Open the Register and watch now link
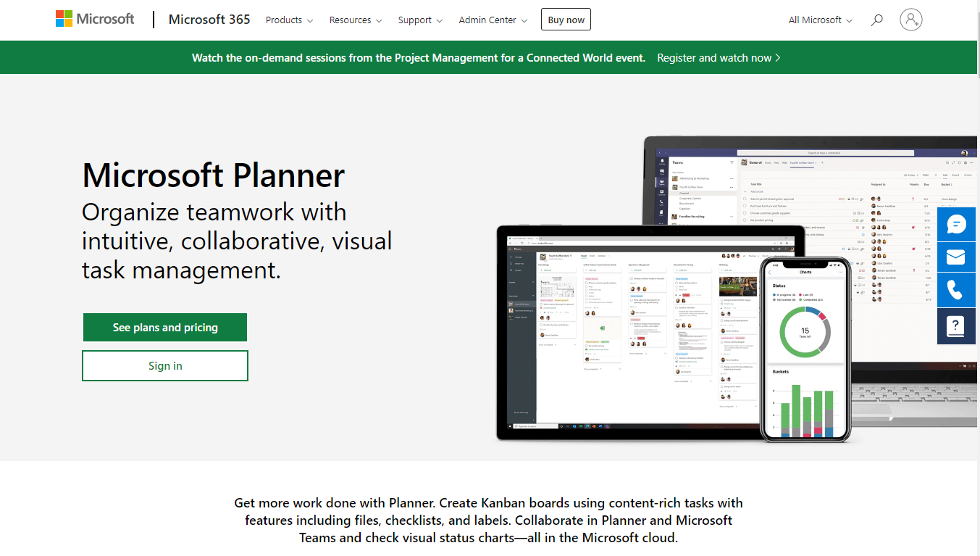The width and height of the screenshot is (980, 556). click(717, 57)
